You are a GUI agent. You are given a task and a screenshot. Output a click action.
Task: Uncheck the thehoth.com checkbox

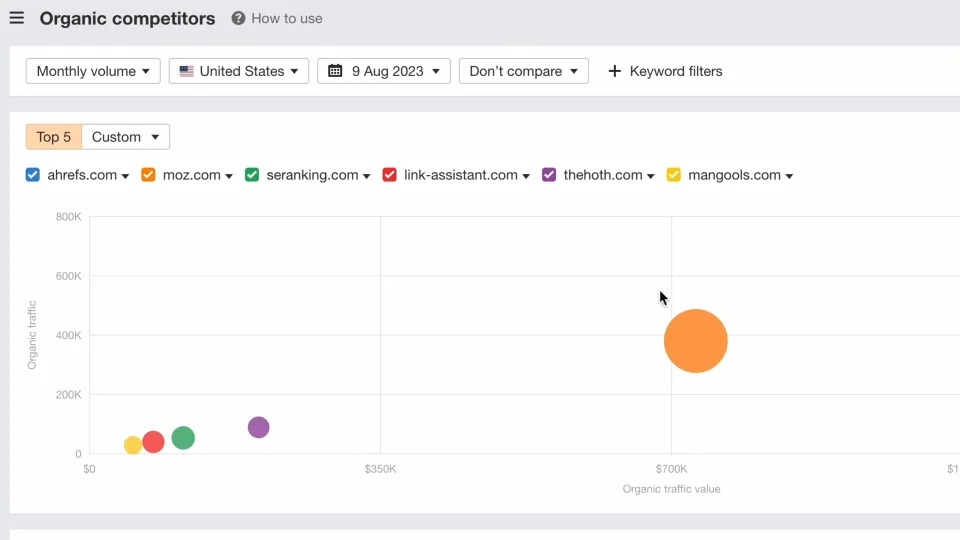(x=549, y=175)
